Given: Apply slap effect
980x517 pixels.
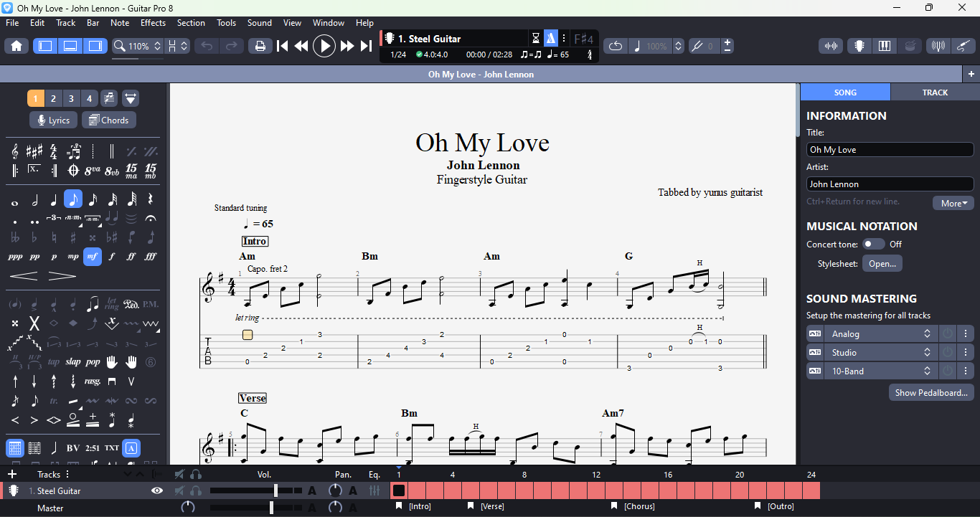Looking at the screenshot, I should pos(73,362).
